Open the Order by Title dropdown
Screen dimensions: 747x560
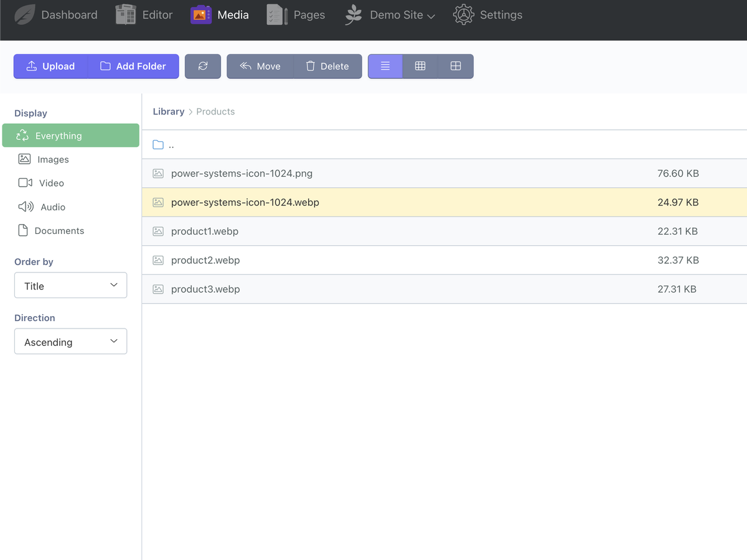click(71, 286)
